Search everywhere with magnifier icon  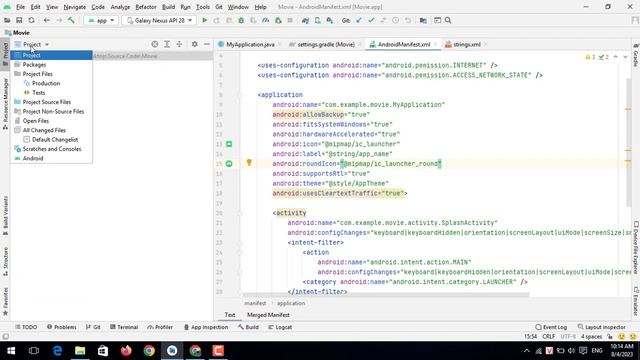click(x=448, y=20)
